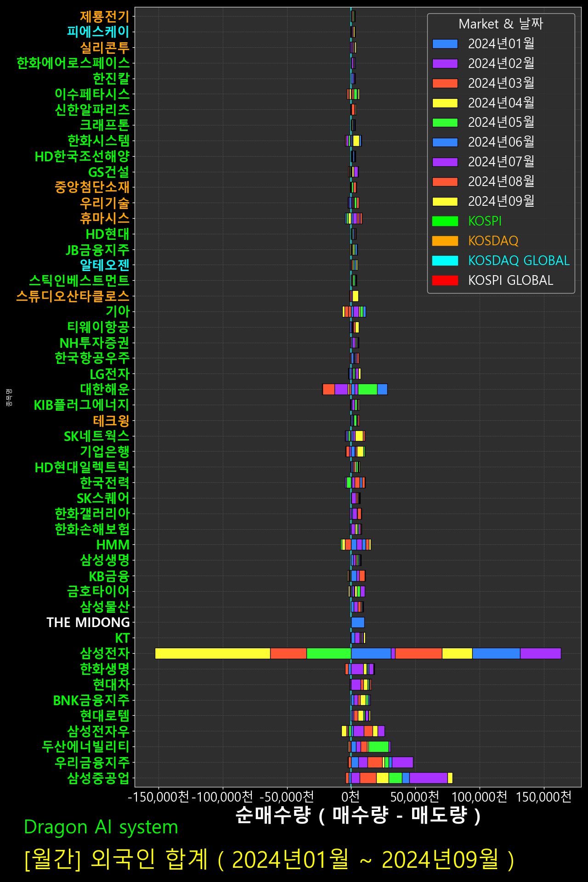
Task: Click the Market & 날짜 legend title
Action: click(501, 24)
